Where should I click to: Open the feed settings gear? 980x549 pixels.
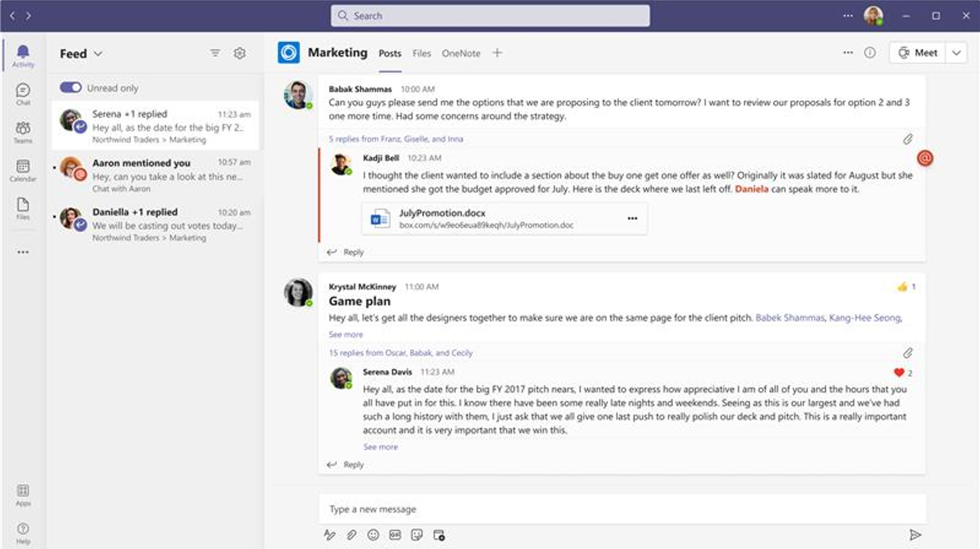(240, 52)
